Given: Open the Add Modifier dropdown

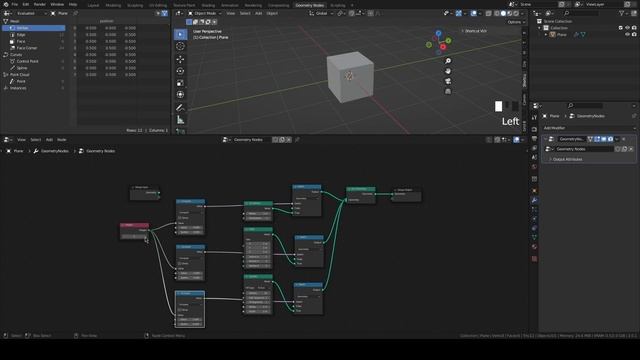Looking at the screenshot, I should click(589, 128).
